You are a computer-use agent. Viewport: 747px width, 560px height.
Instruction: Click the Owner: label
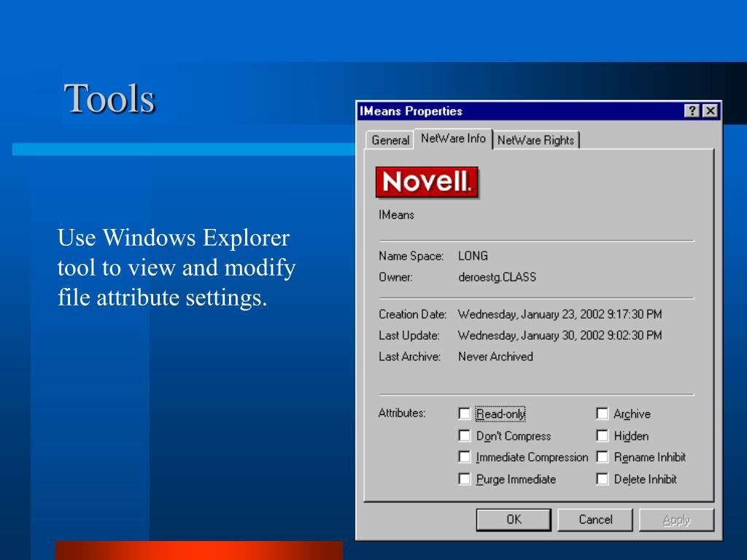pyautogui.click(x=395, y=277)
